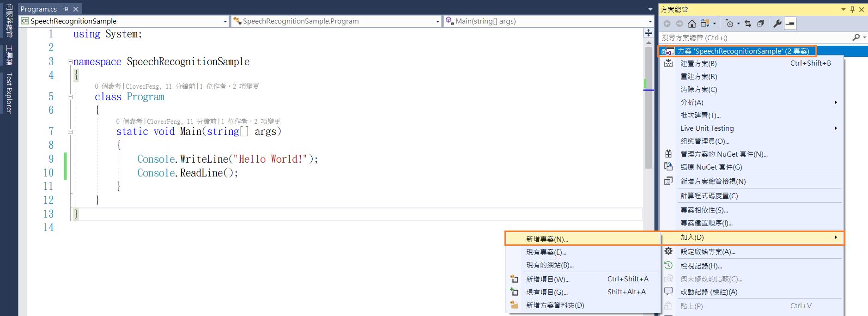Open the document tab list dropdown
This screenshot has width=868, height=316.
[x=650, y=9]
